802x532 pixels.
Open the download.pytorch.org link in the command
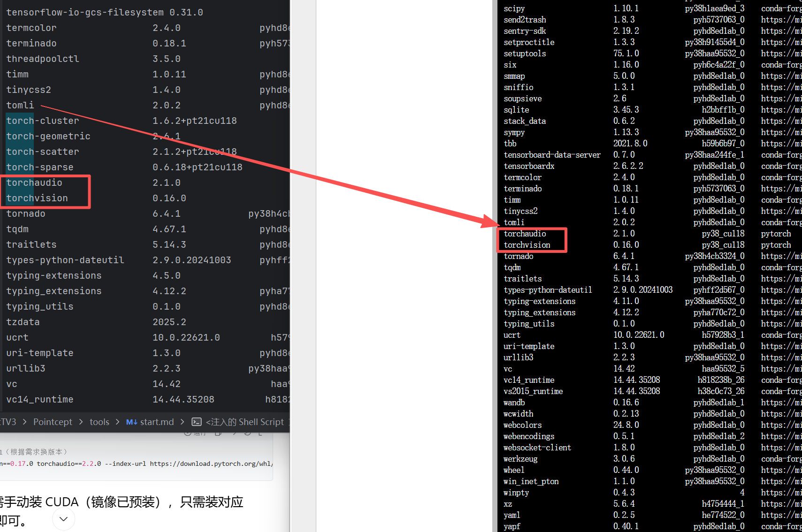tap(211, 464)
